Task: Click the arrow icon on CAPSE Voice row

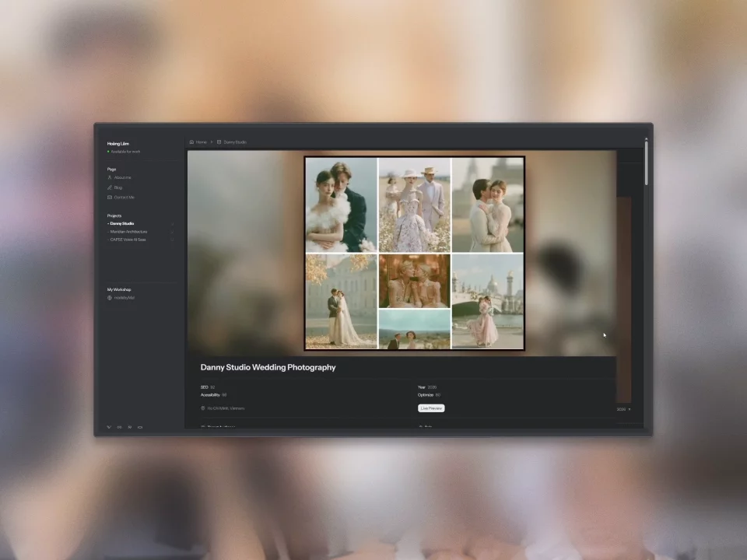Action: tap(173, 240)
